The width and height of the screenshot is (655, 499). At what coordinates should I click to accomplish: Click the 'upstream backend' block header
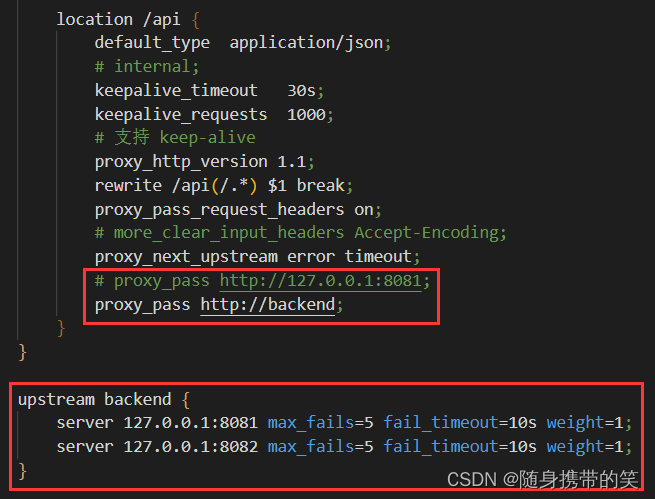click(104, 400)
